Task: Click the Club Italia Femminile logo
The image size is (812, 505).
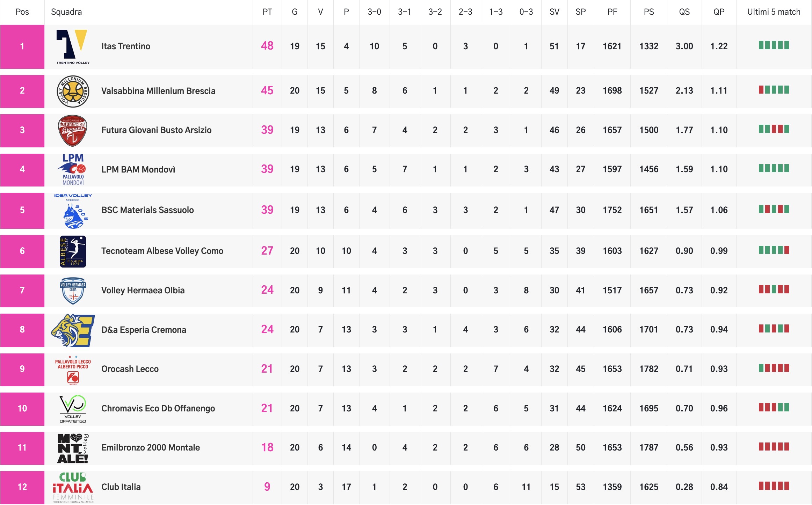Action: 73,487
